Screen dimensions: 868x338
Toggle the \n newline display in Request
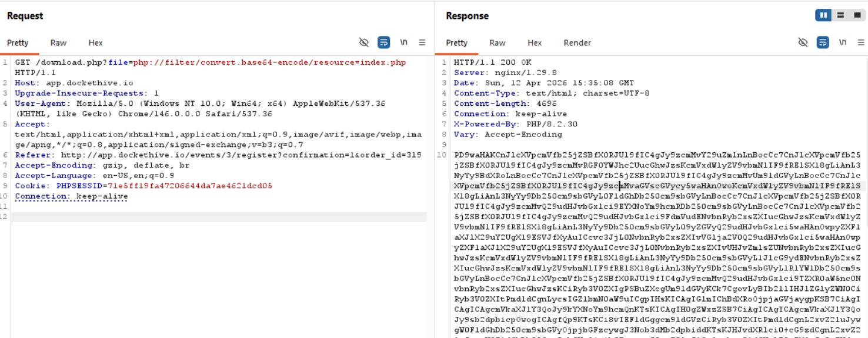click(x=403, y=42)
